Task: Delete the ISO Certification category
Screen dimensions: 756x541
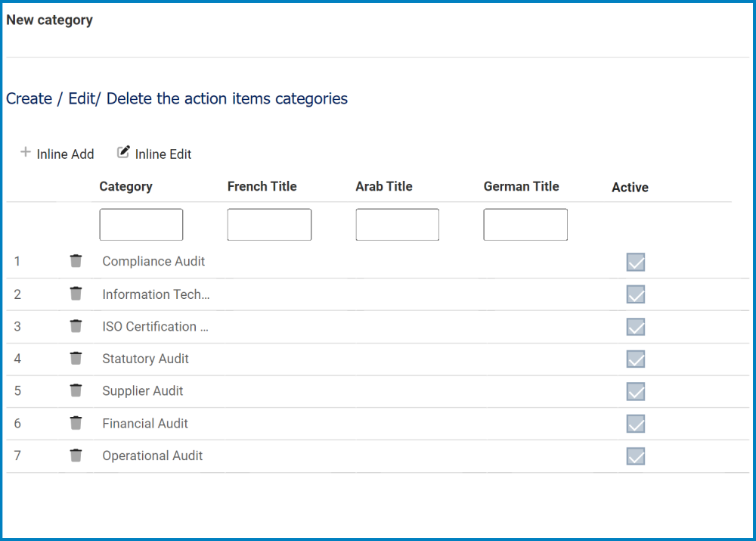Action: coord(76,326)
